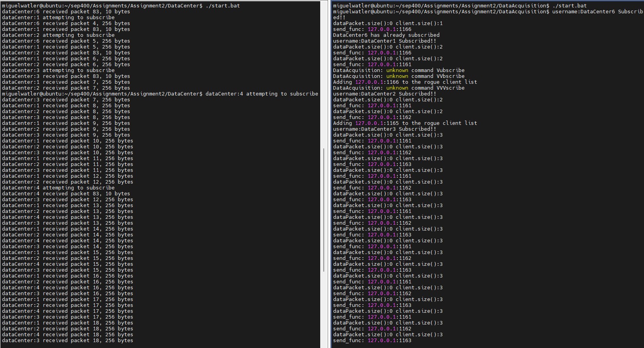Click line 'dataCenter:4 received packet 15, 256 bytes'
644x348 pixels.
coord(67,264)
